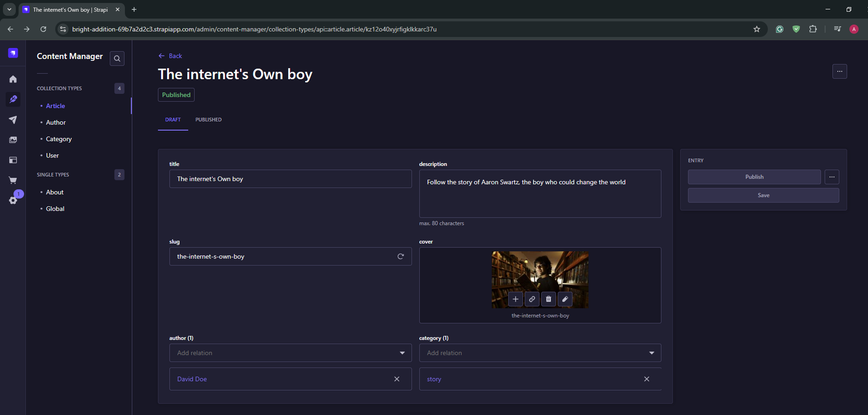
Task: Click the title input field
Action: pyautogui.click(x=290, y=179)
